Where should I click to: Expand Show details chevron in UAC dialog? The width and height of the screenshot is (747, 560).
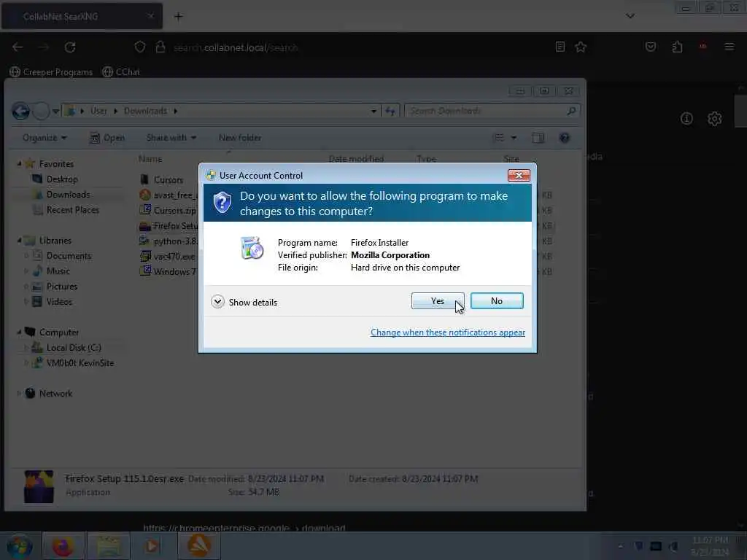point(217,302)
